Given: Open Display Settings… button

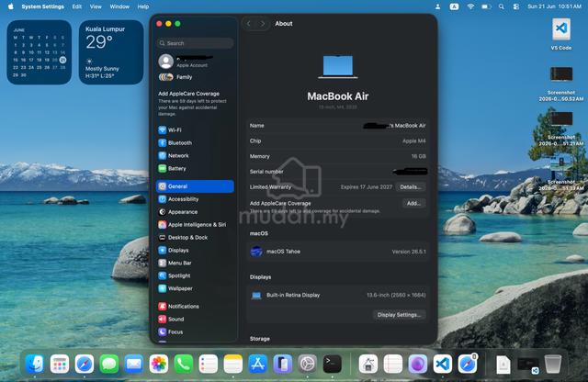Looking at the screenshot, I should pos(399,315).
